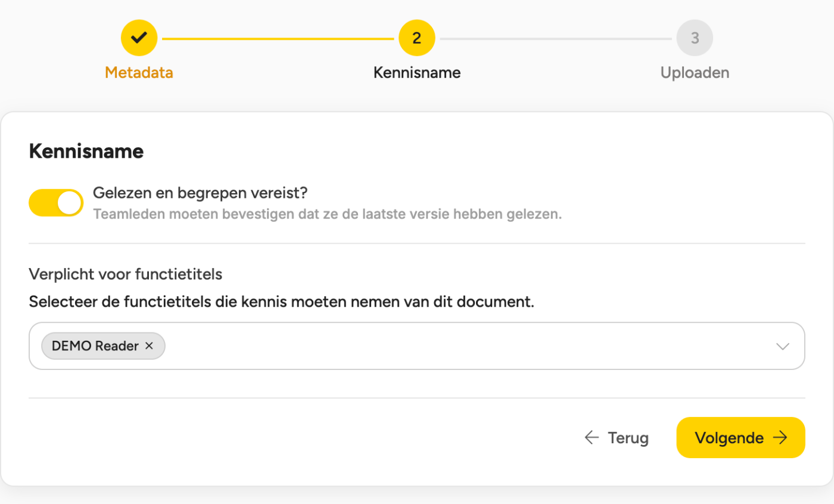The width and height of the screenshot is (834, 504).
Task: Click the Metadata step checkmark circle
Action: pos(139,38)
